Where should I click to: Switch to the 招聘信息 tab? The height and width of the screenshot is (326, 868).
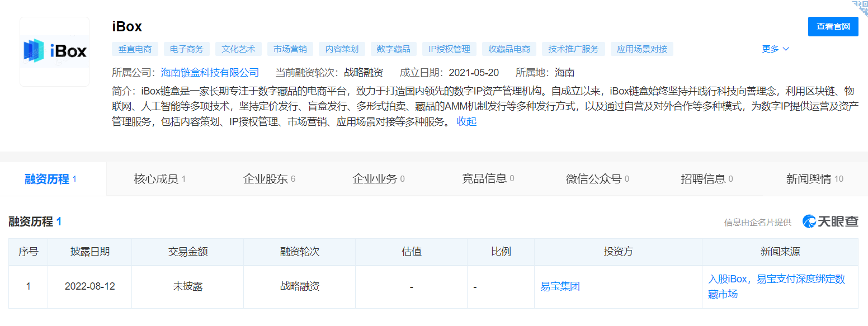pyautogui.click(x=707, y=179)
